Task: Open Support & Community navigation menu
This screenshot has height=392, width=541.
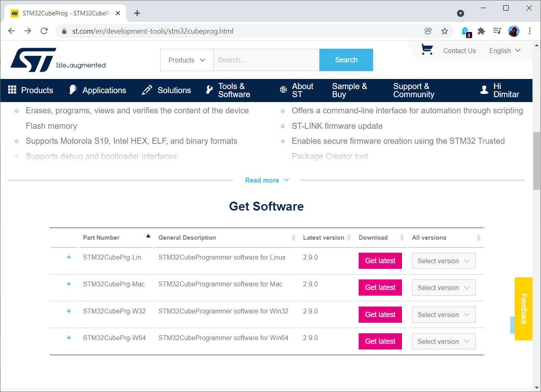Action: [414, 90]
